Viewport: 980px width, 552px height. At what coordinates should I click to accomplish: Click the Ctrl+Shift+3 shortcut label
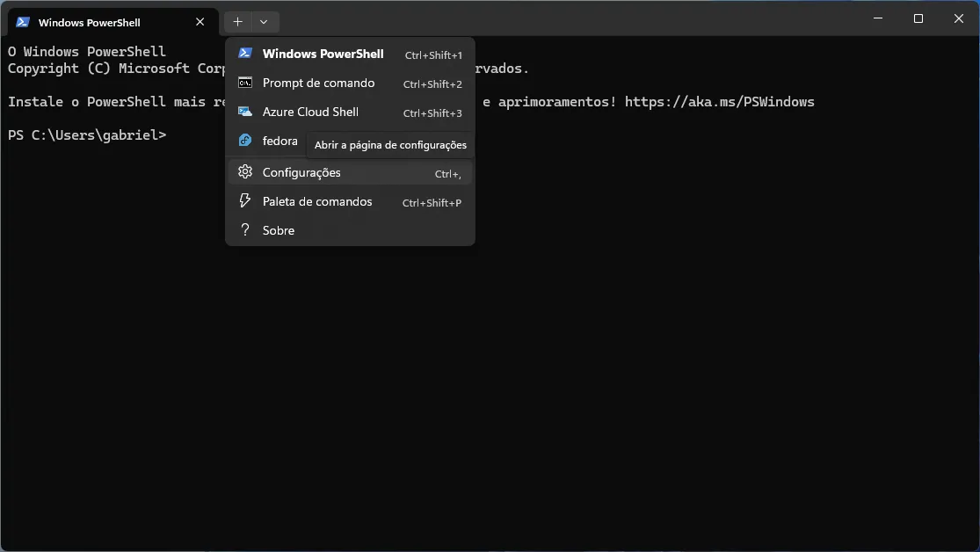click(x=432, y=113)
